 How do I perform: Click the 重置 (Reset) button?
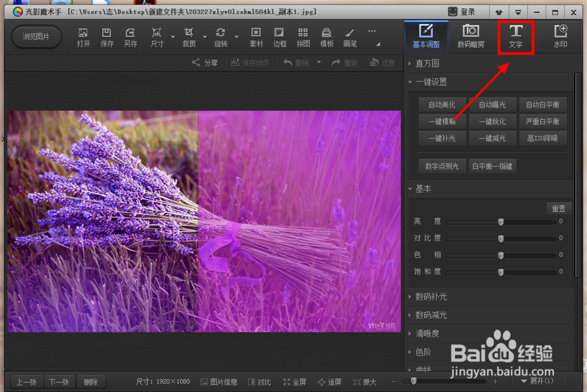coord(559,208)
